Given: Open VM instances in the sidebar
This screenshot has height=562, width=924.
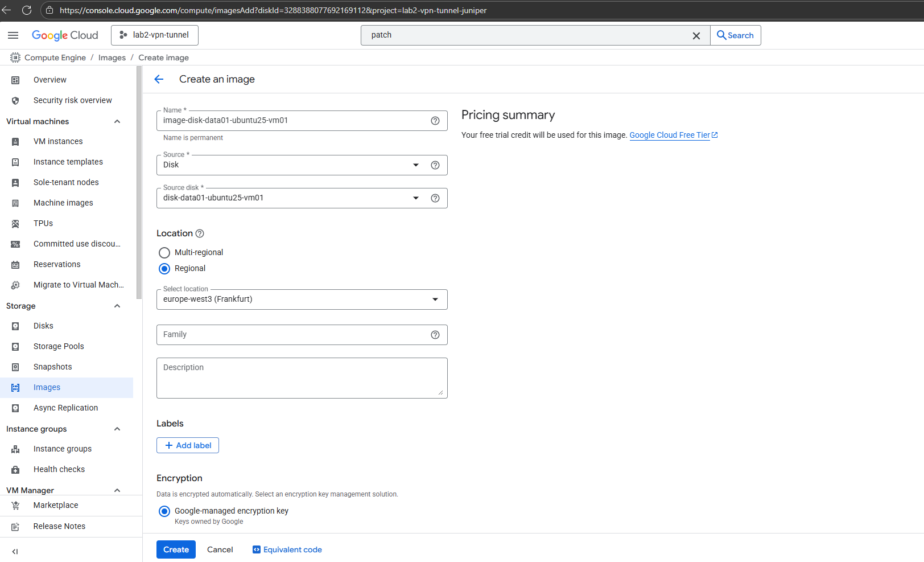Looking at the screenshot, I should 67,142.
